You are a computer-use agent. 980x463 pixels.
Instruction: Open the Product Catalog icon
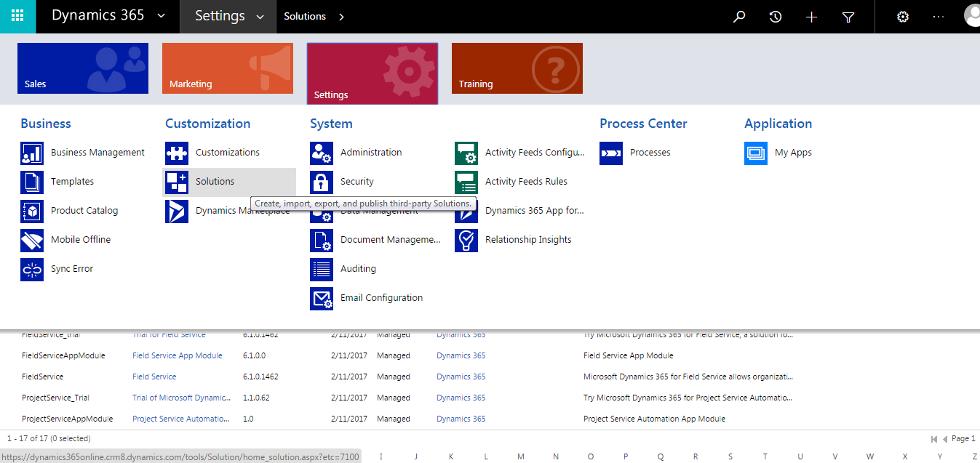tap(31, 211)
